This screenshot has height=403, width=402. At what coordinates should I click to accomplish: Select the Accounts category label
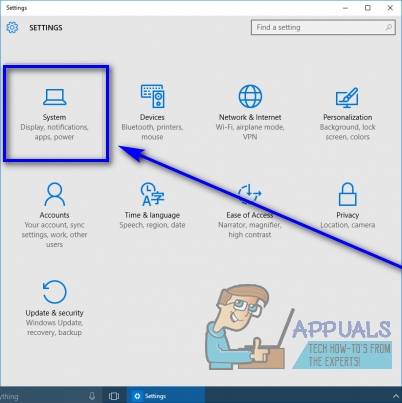(54, 215)
